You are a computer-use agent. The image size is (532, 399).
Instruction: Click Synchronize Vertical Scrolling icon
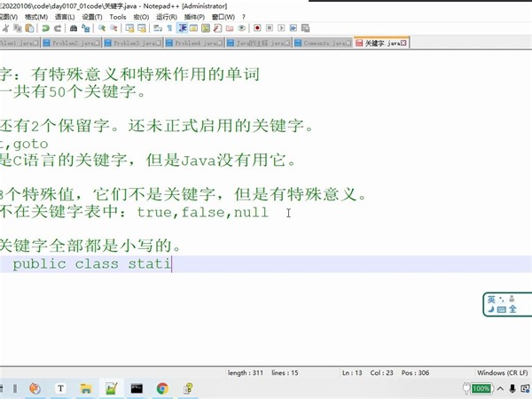129,28
